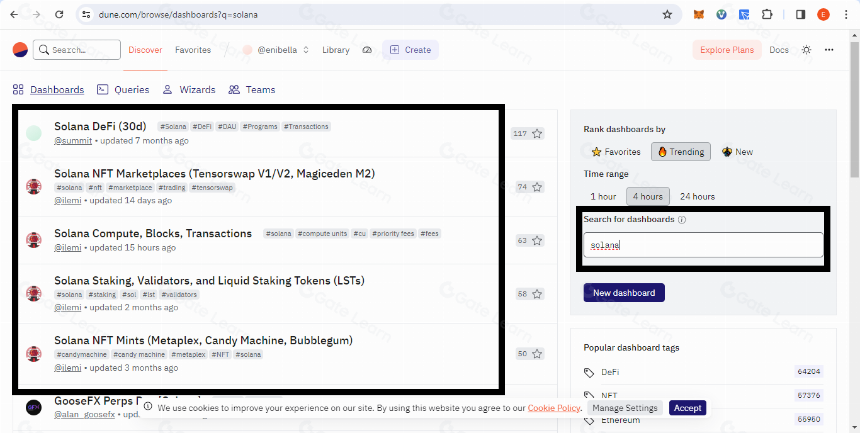The image size is (860, 433).
Task: Toggle light/dark theme sun icon
Action: click(806, 50)
